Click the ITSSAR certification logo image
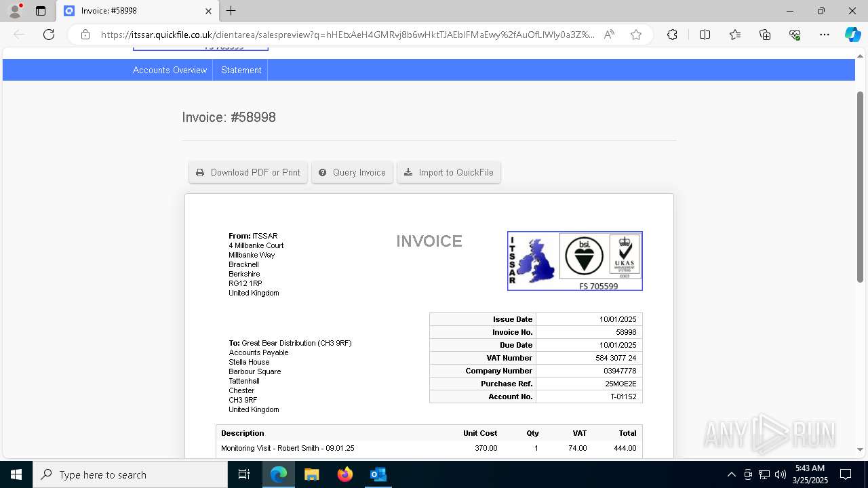 click(x=575, y=261)
